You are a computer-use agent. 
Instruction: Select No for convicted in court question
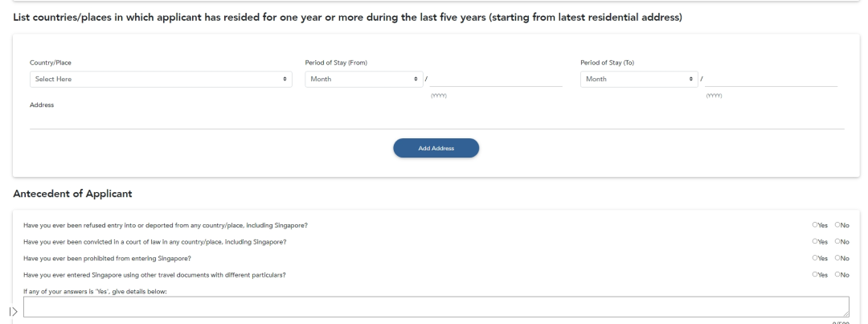[x=837, y=241]
